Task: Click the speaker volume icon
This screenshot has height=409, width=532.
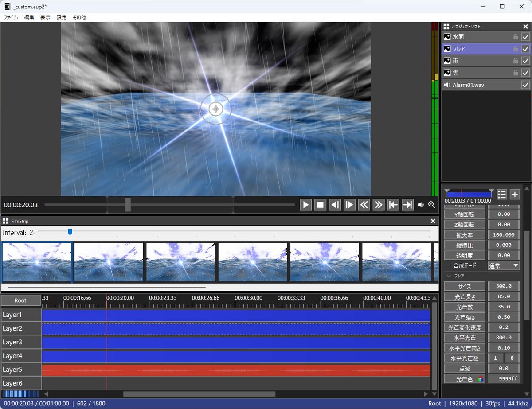Action: click(x=421, y=205)
